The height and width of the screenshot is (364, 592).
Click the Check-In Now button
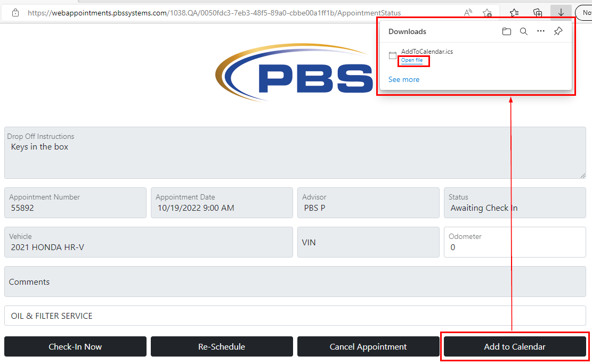(x=75, y=346)
